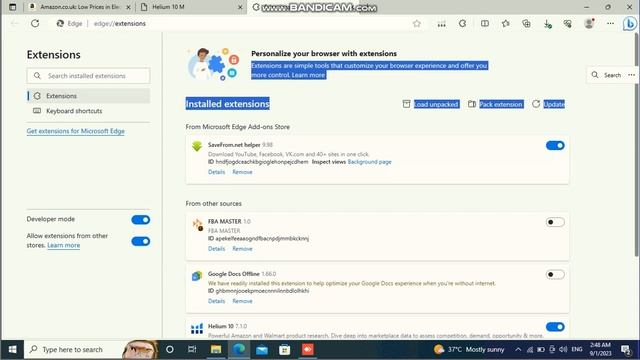Click Learn more beside other stores setting
The width and height of the screenshot is (640, 360).
coord(63,245)
